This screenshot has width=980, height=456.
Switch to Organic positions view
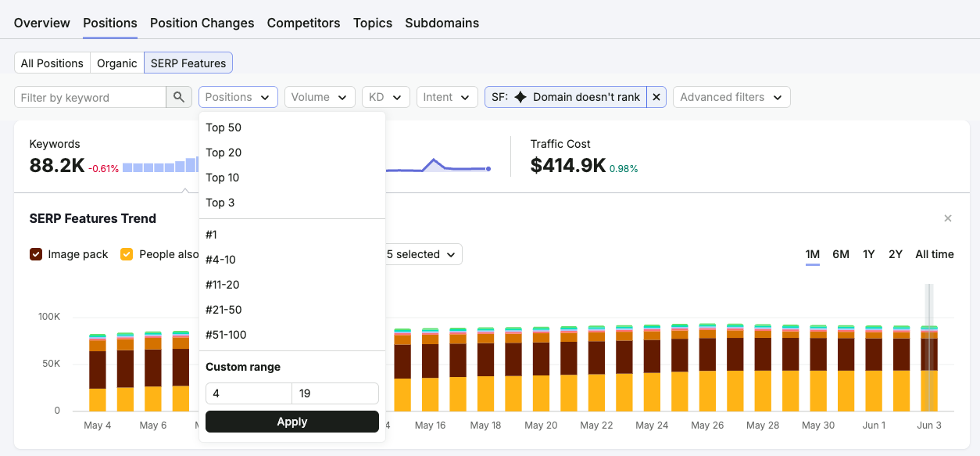pos(117,63)
